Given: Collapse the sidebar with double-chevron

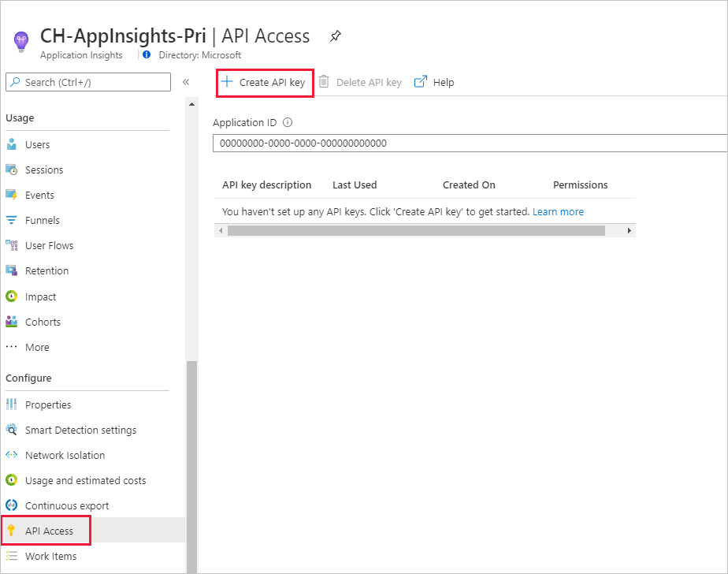Looking at the screenshot, I should (186, 82).
